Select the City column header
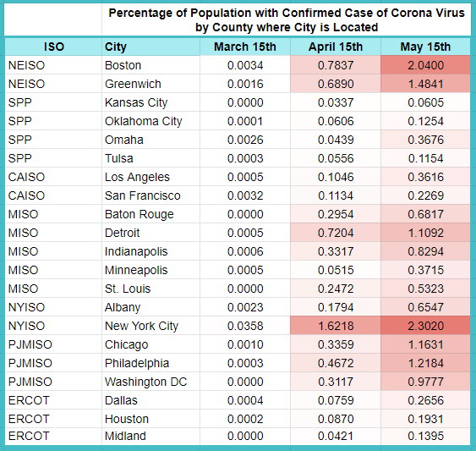Viewport: 476px width, 451px height. tap(150, 47)
